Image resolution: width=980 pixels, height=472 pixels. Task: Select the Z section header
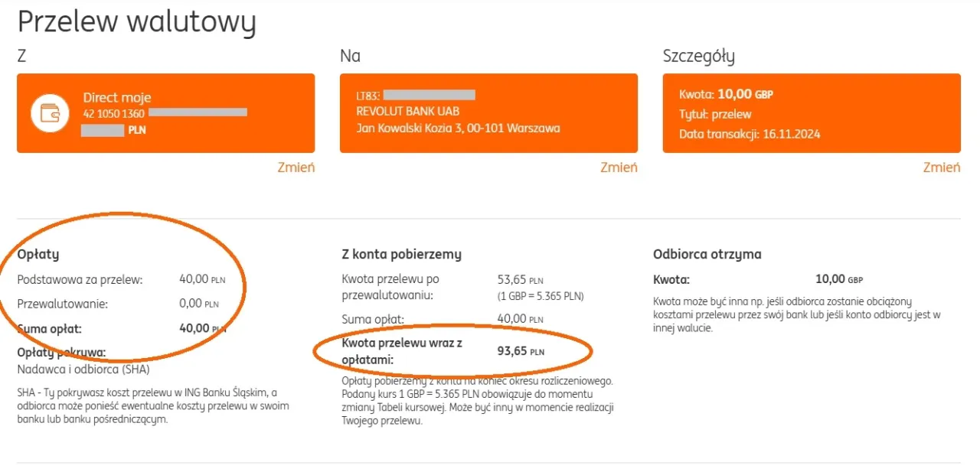point(21,55)
